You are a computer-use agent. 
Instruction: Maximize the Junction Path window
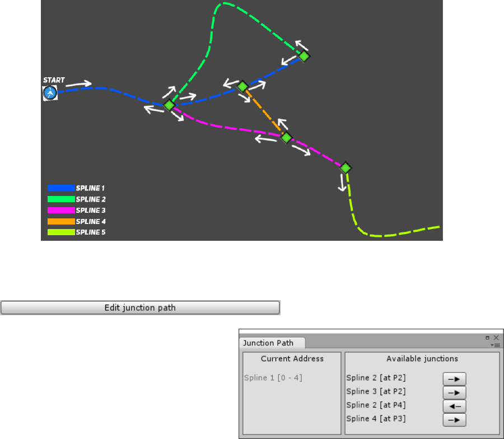(487, 338)
